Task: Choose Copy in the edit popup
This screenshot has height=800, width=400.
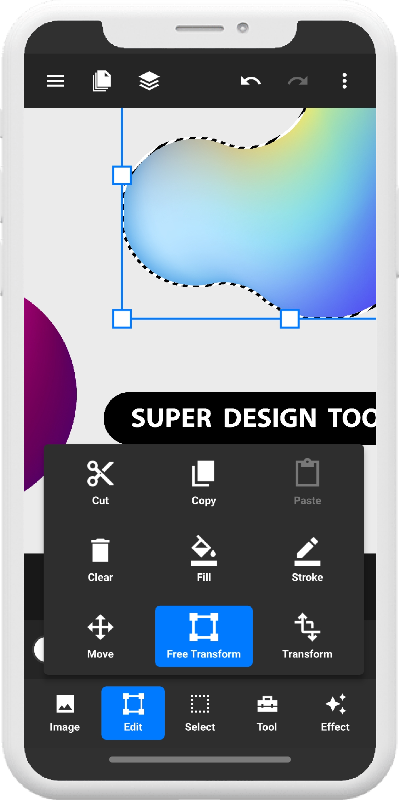Action: tap(204, 482)
